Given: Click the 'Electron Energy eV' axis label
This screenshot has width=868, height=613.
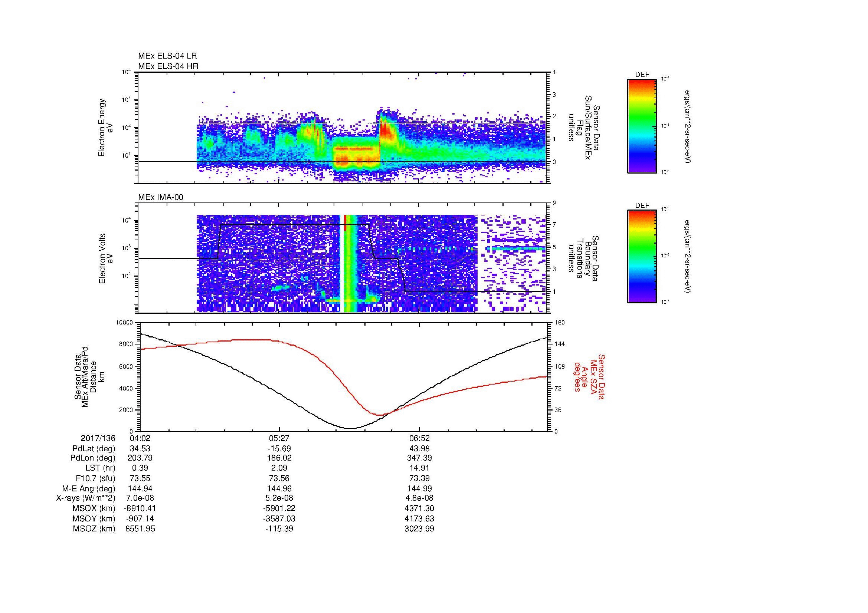Looking at the screenshot, I should 106,128.
